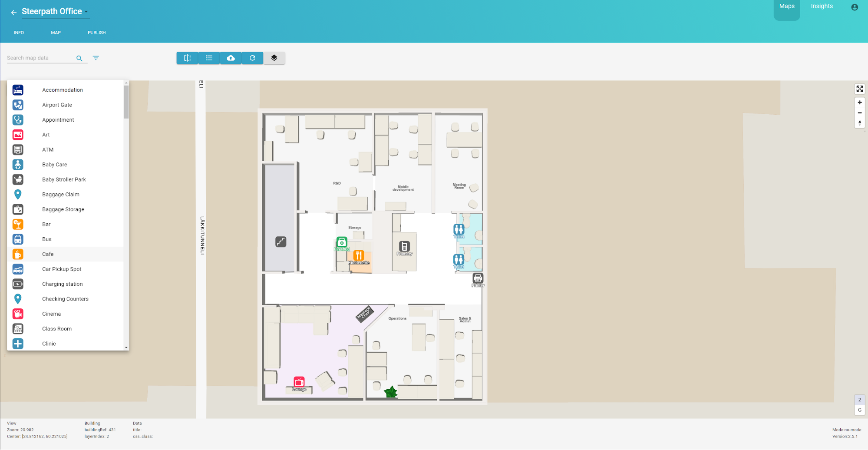Select the list view toolbar icon
Screen dimensions: 868x450
point(209,58)
